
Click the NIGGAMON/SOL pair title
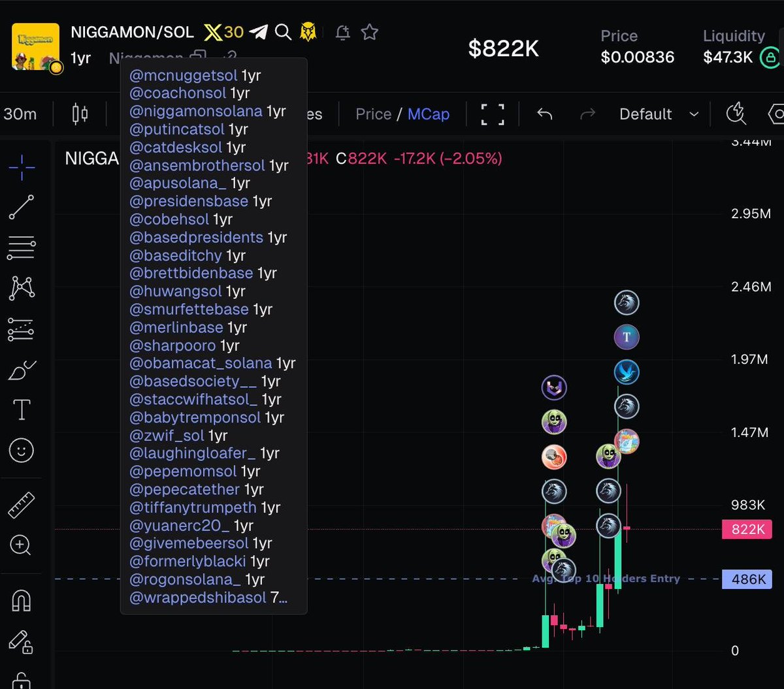(x=132, y=32)
